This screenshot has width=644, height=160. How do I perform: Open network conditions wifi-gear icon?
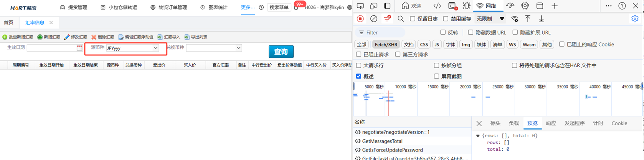click(x=514, y=19)
